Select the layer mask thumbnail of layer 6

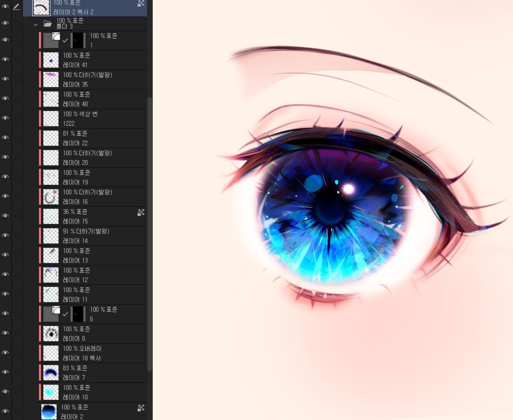78,314
